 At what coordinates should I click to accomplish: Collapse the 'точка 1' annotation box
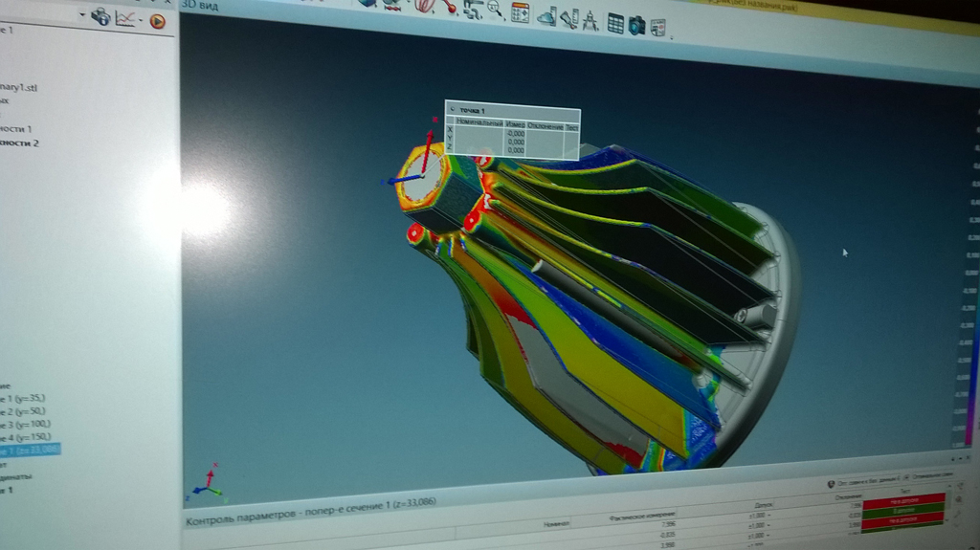pos(452,111)
